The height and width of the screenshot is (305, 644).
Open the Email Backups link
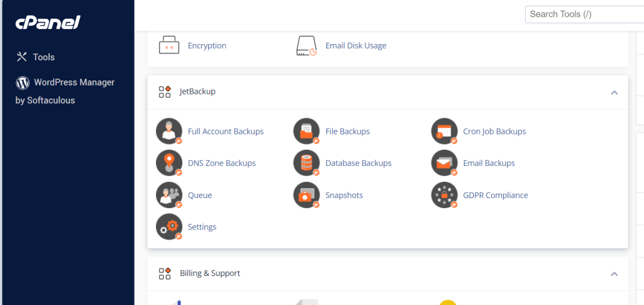click(489, 163)
